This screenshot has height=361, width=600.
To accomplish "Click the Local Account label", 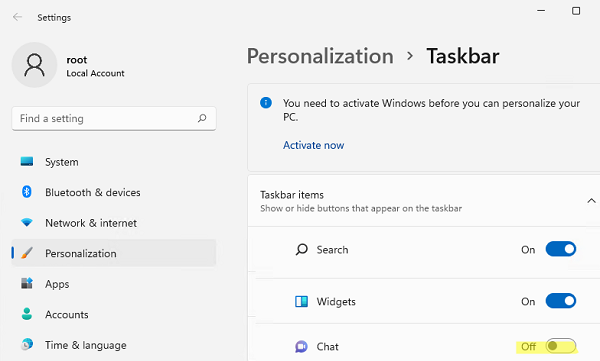I will click(95, 73).
